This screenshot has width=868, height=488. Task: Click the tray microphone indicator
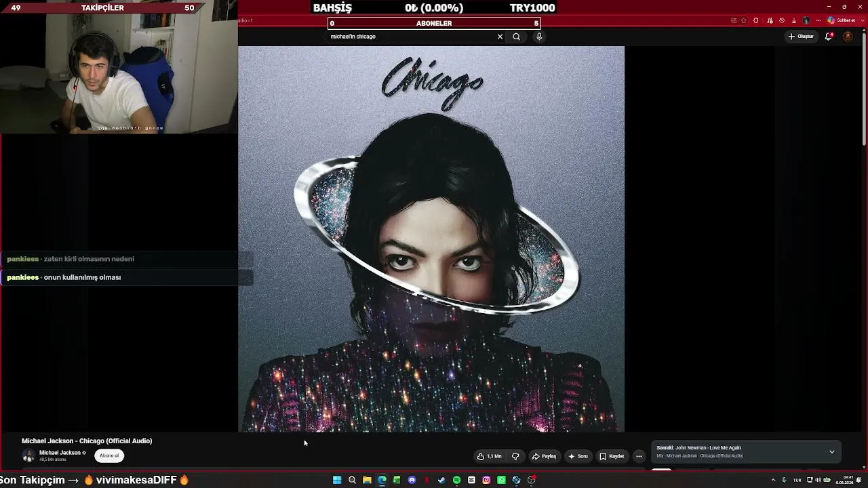785,480
